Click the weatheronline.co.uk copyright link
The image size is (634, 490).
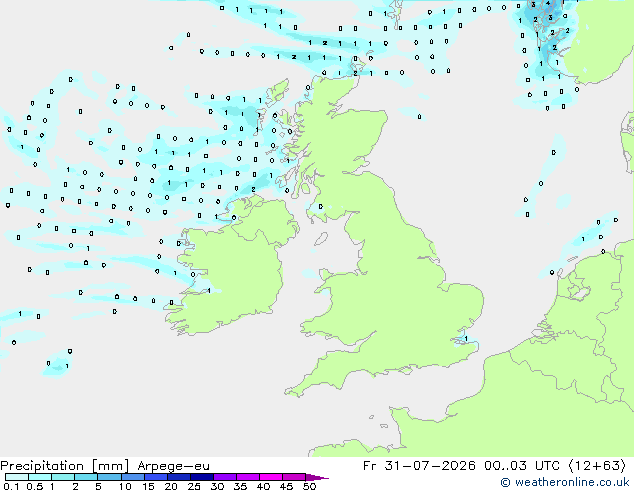[564, 482]
